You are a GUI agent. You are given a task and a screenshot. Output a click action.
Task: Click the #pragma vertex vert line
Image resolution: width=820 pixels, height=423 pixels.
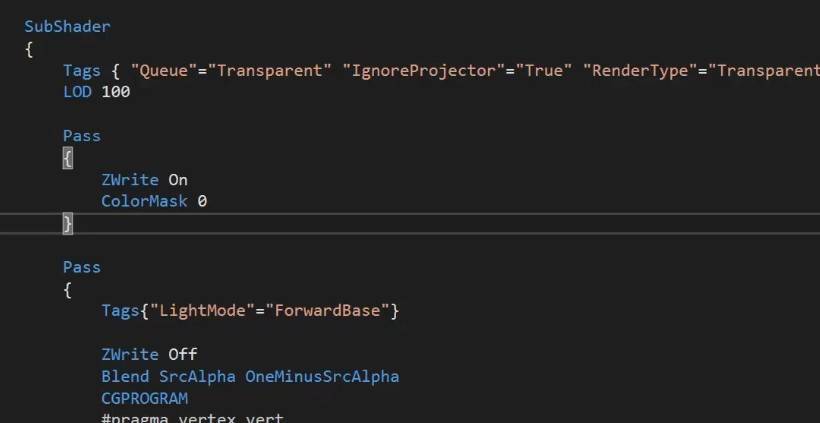[x=192, y=418]
